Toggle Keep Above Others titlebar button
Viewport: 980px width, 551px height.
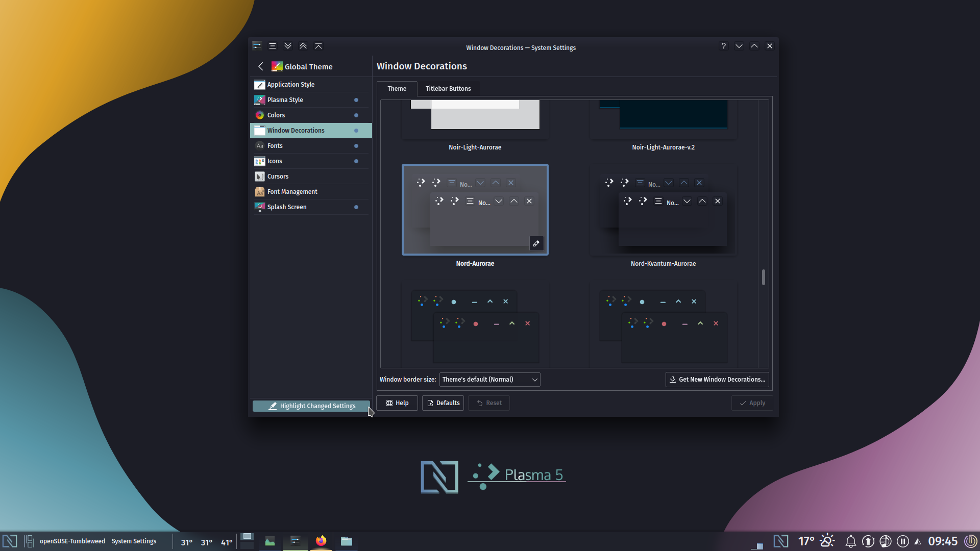pos(303,46)
